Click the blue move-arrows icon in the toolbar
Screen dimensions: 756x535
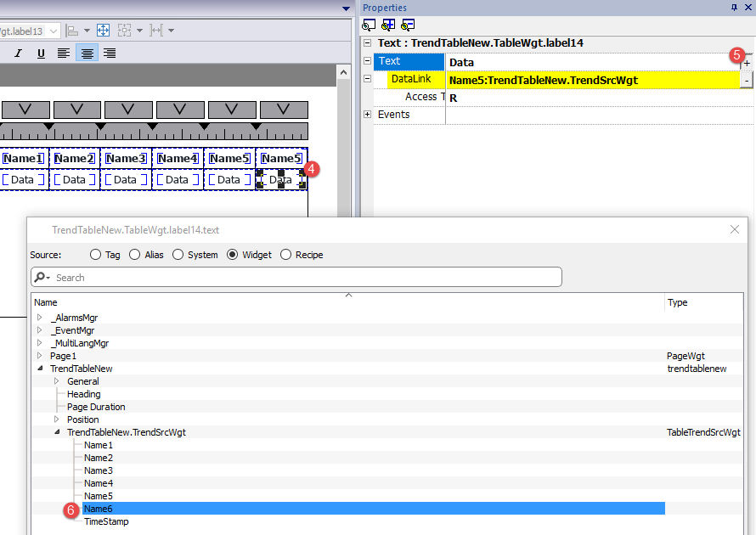tap(103, 31)
